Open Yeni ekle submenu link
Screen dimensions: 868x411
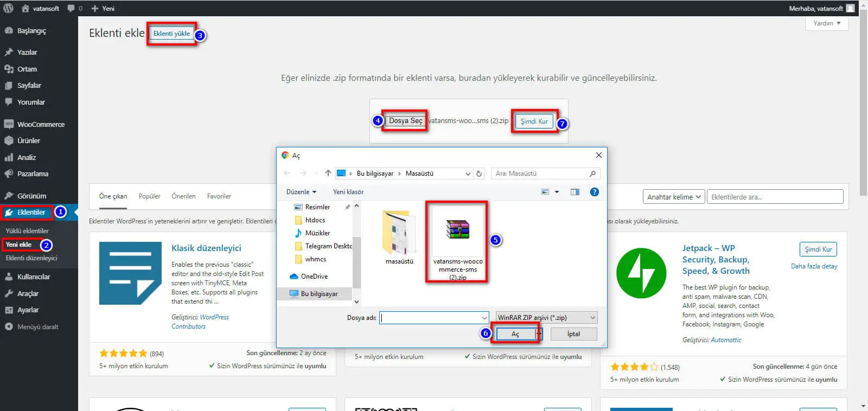[x=18, y=245]
